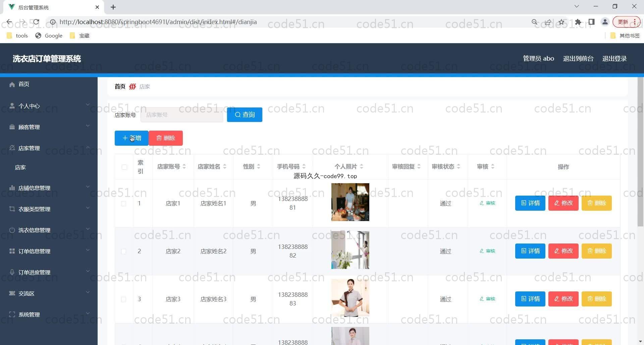This screenshot has width=644, height=345.
Task: Click the page vertical scrollbar
Action: 640,152
